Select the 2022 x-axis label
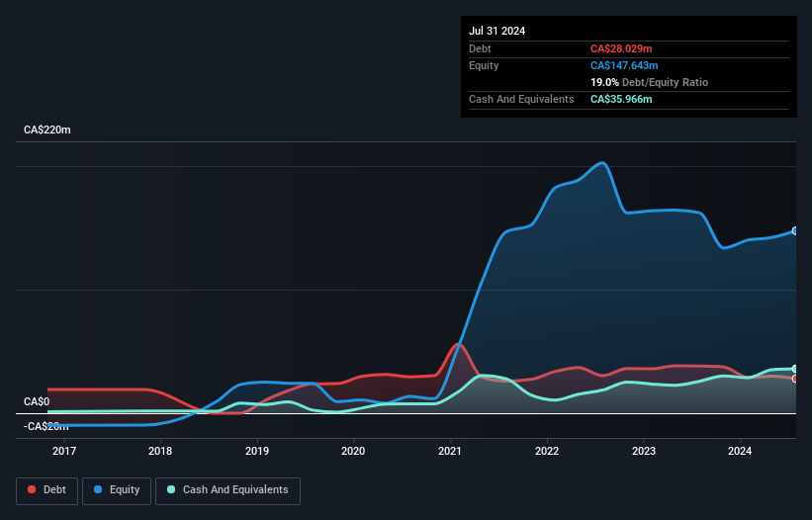This screenshot has height=520, width=812. coord(547,451)
